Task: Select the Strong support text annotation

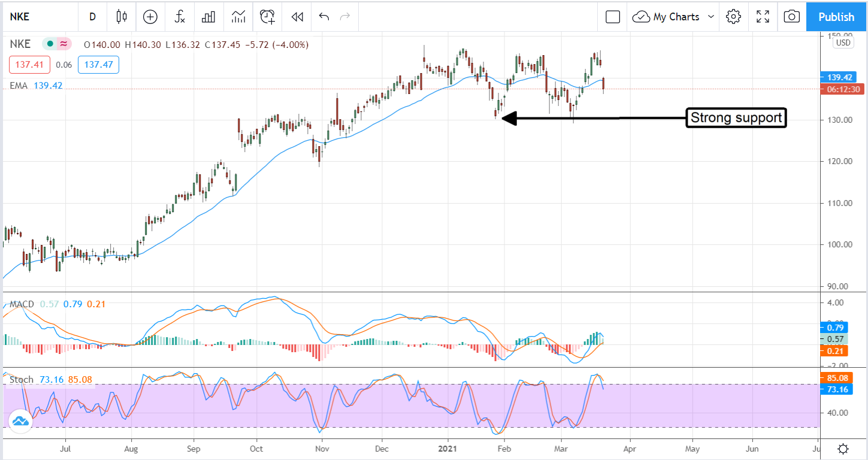Action: pos(736,118)
